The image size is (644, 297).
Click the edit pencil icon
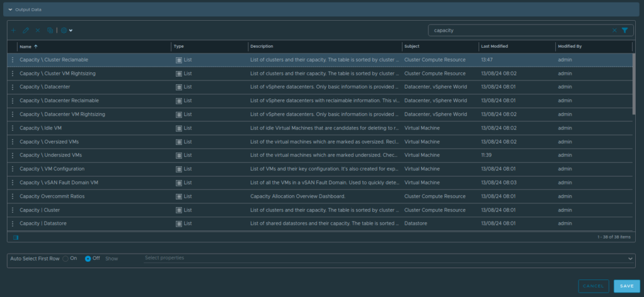coord(25,30)
